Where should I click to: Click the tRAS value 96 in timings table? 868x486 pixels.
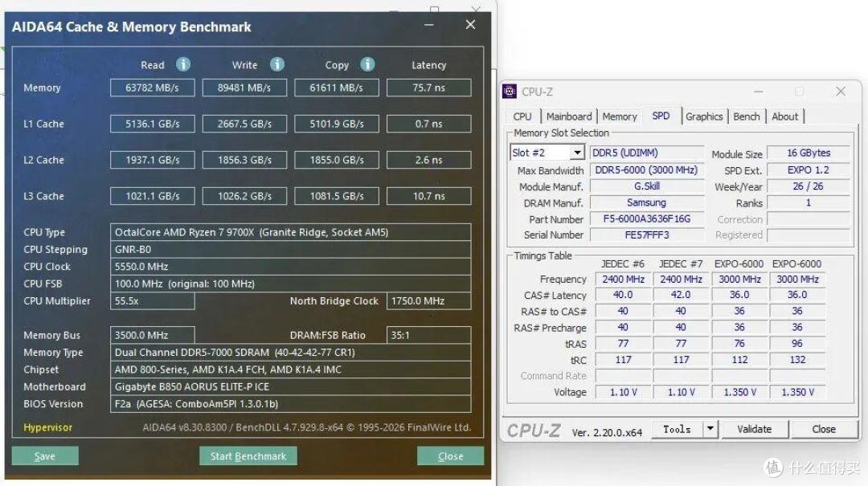pos(797,343)
